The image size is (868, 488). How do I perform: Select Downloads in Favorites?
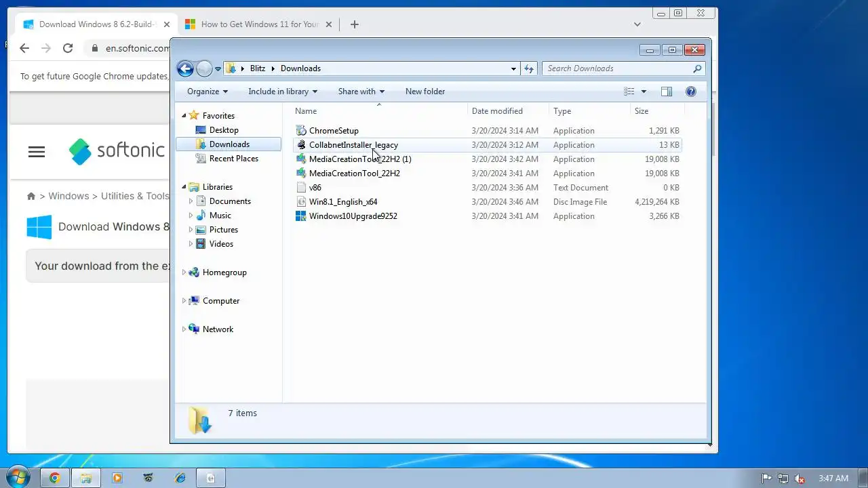point(229,144)
